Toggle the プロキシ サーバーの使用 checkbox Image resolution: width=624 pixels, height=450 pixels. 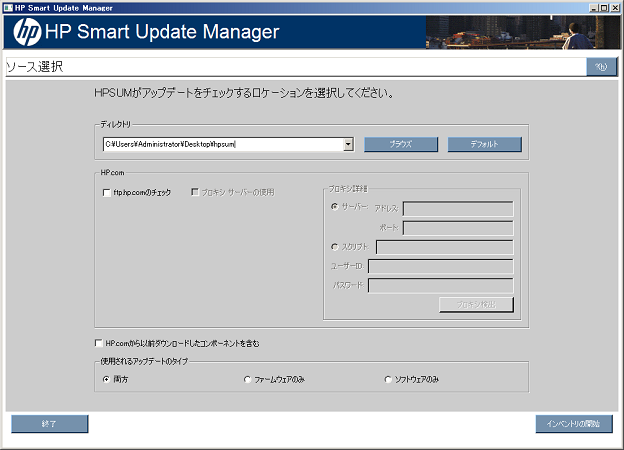point(195,192)
